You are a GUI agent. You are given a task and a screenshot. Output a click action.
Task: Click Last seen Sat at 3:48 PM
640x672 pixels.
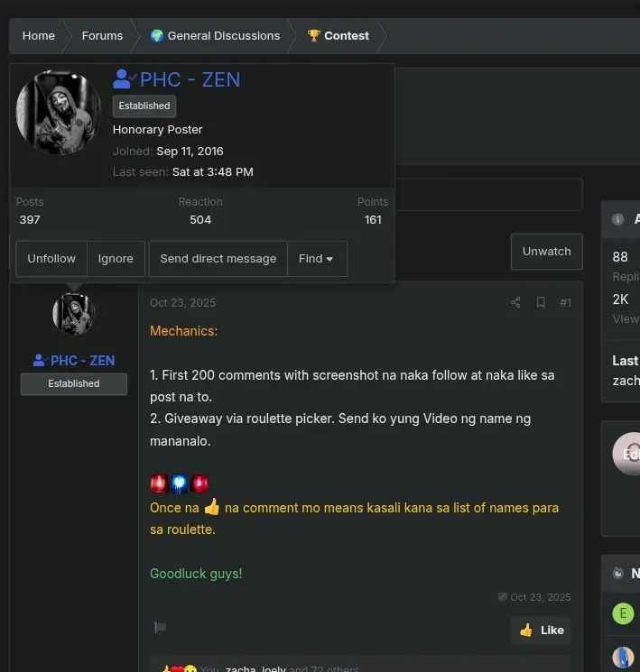coord(182,172)
